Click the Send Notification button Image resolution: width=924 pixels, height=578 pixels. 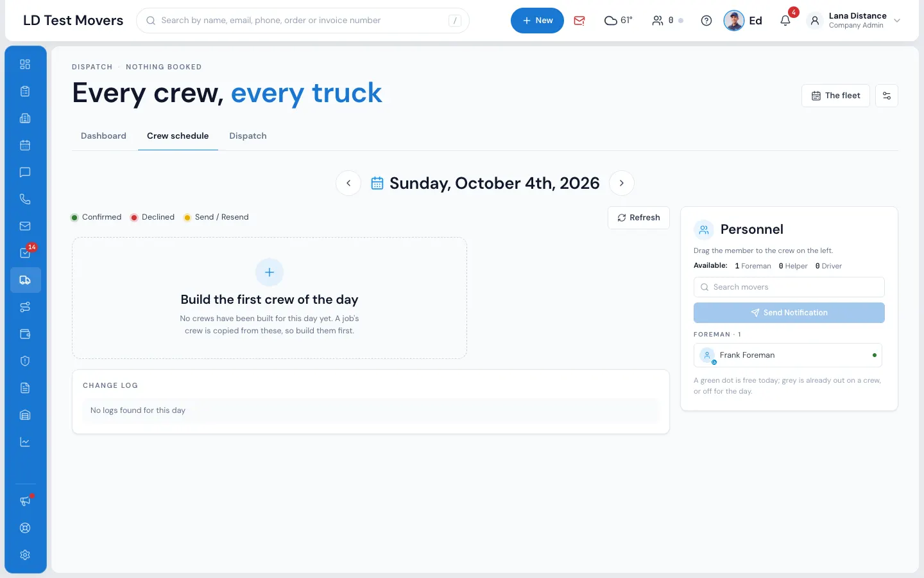click(x=789, y=313)
